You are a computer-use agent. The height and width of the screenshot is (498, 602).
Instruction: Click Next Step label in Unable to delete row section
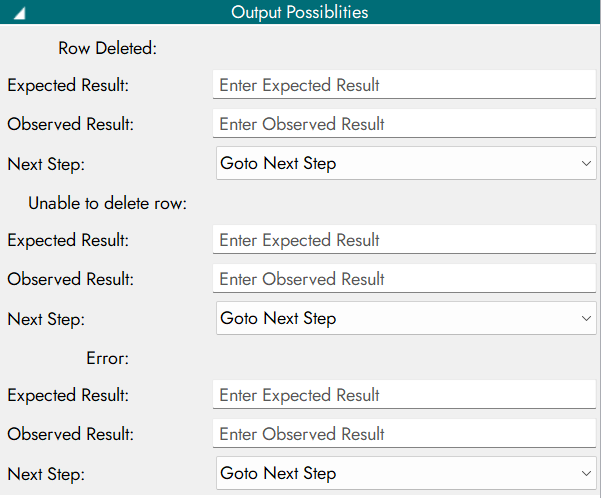pos(46,319)
